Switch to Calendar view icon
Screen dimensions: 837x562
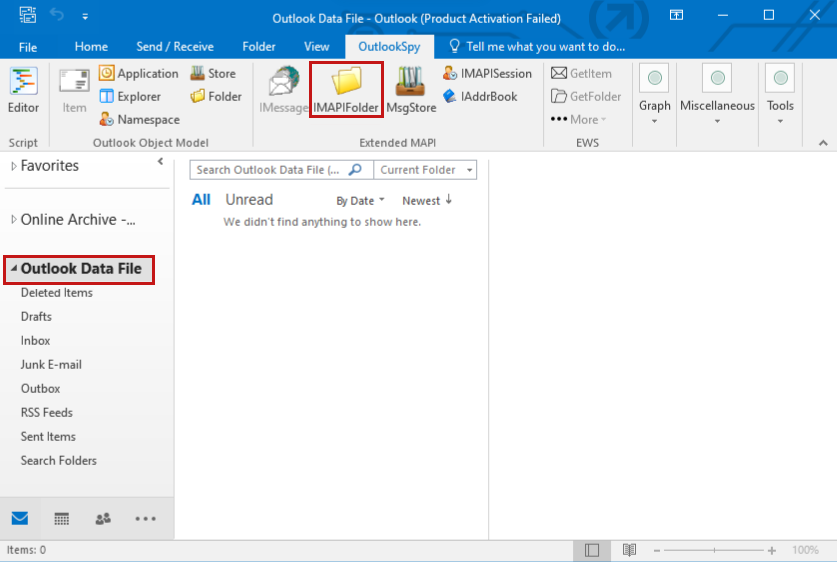tap(61, 518)
